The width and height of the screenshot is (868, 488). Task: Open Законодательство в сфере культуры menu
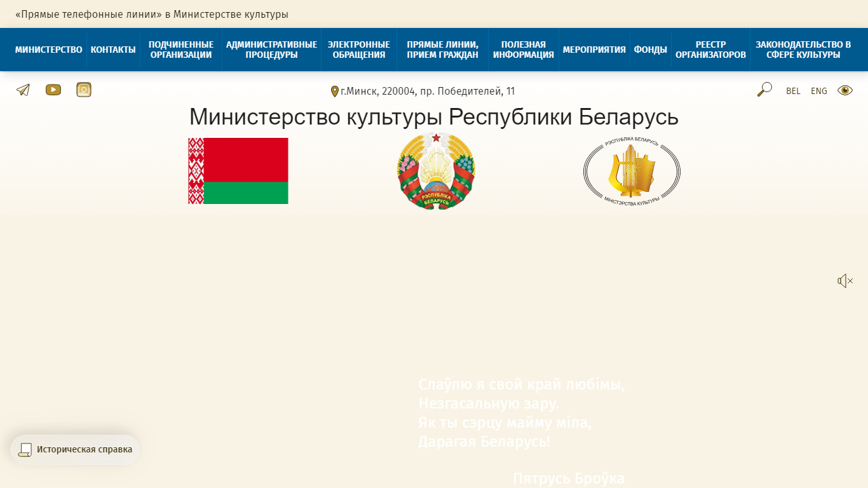point(803,50)
